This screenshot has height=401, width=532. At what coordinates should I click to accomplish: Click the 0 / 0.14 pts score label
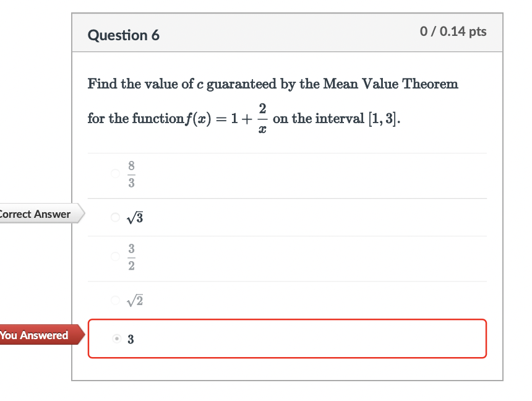coord(453,32)
